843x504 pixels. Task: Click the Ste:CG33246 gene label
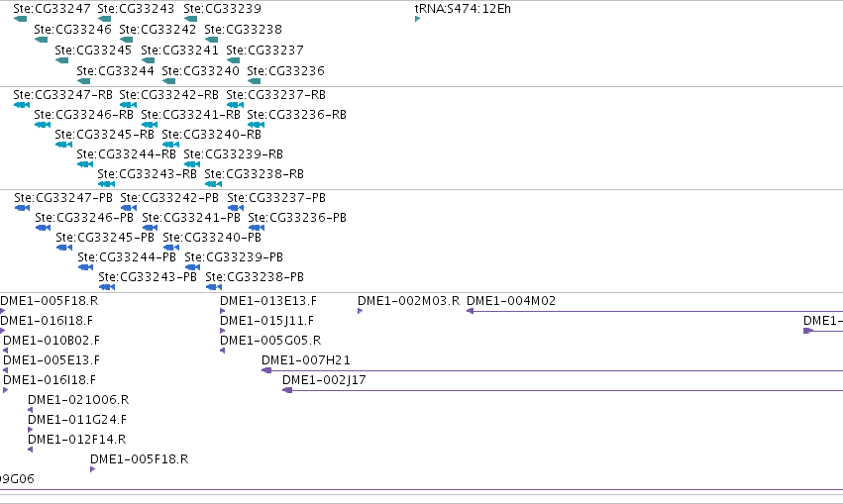(72, 29)
